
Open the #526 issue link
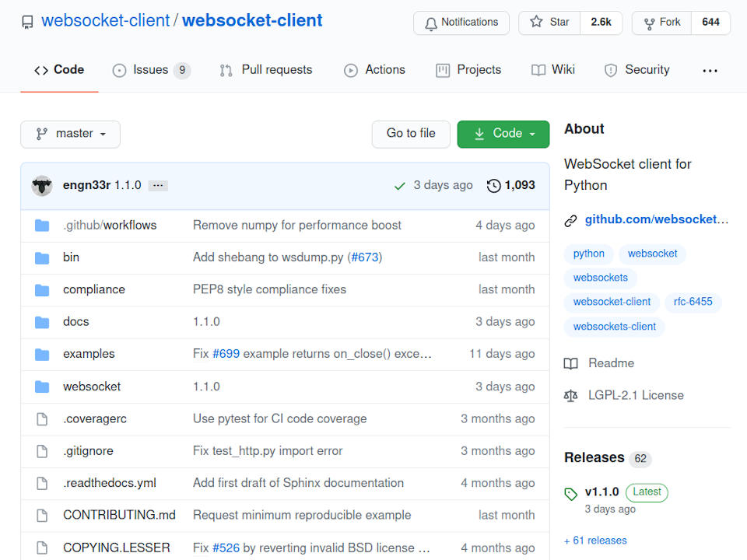coord(226,548)
